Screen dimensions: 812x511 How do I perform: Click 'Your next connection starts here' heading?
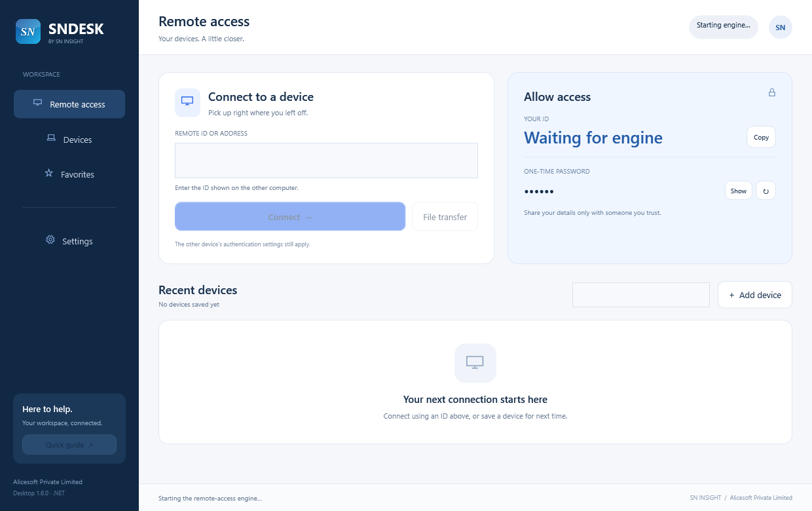pyautogui.click(x=475, y=400)
